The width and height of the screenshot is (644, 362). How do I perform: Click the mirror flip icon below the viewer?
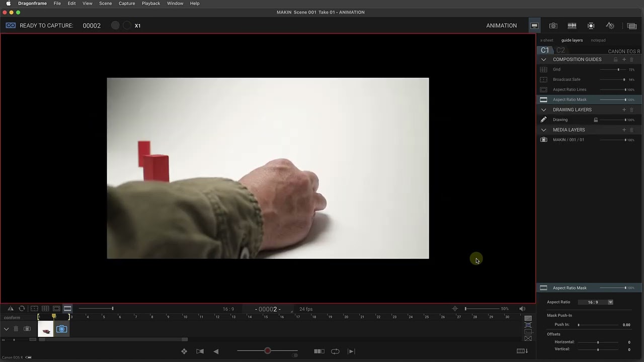tap(10, 309)
